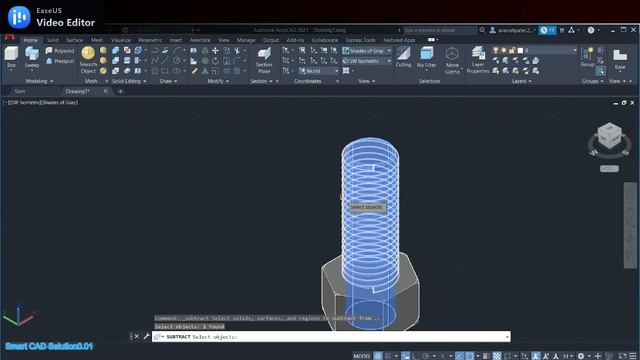Toggle grid display in status bar
Image resolution: width=640 pixels, height=360 pixels.
(x=378, y=356)
